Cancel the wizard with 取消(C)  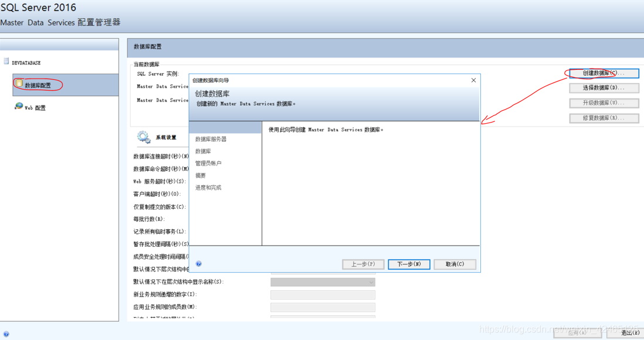coord(455,264)
